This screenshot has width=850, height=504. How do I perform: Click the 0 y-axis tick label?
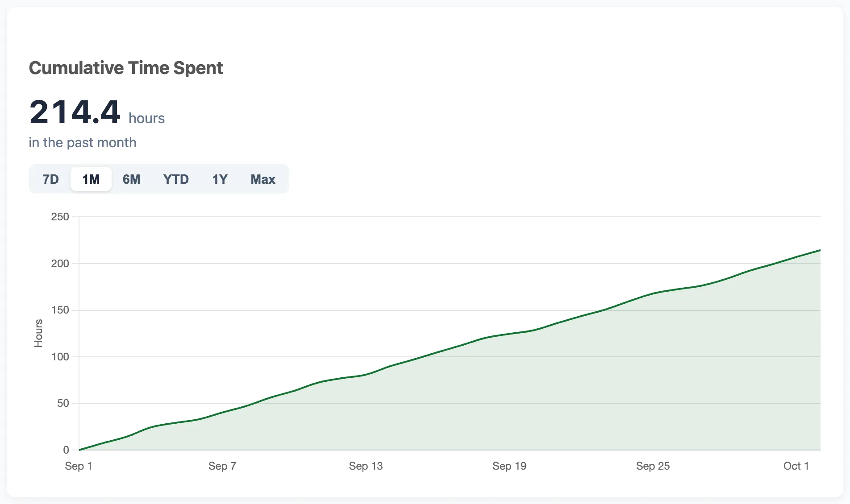coord(66,450)
